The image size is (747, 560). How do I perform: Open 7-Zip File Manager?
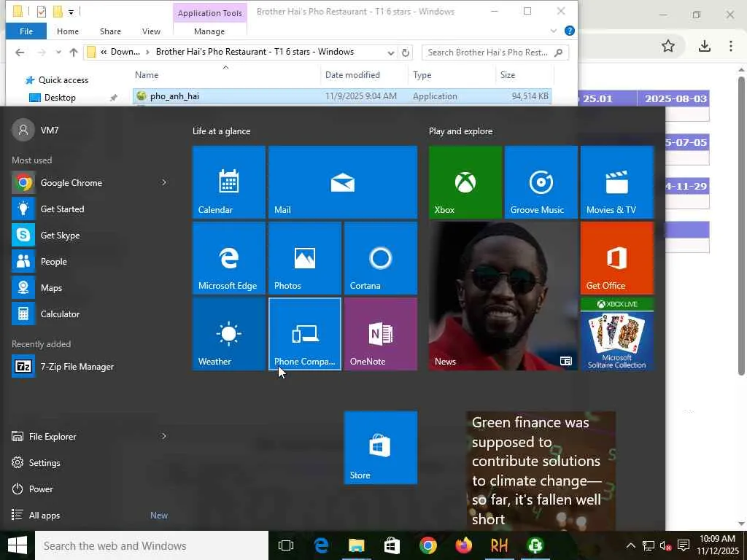pos(76,367)
